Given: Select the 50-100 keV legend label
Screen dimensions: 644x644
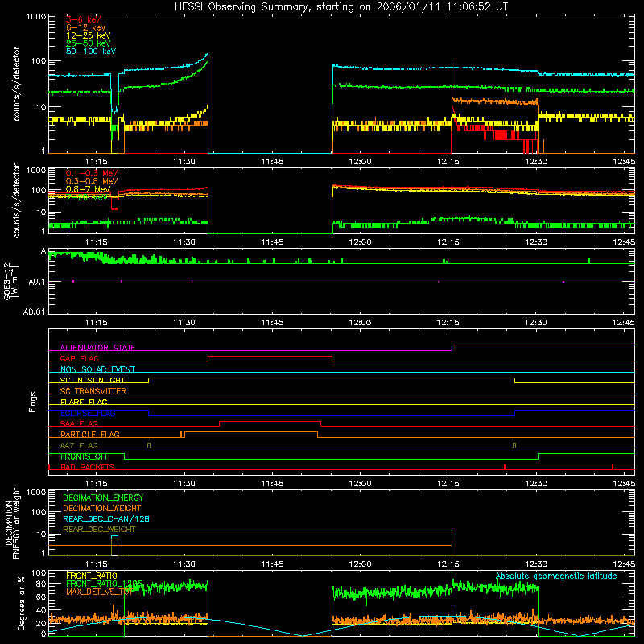Looking at the screenshot, I should pos(90,52).
